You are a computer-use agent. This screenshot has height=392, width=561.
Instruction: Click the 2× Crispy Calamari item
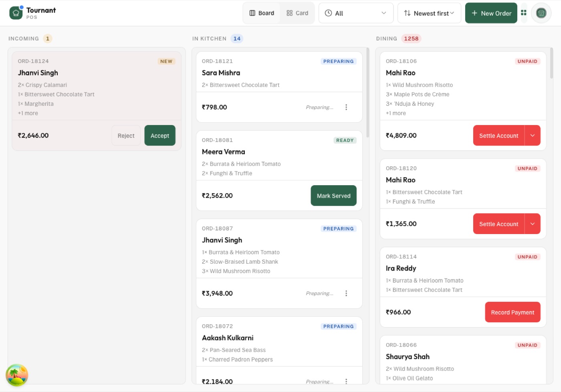pos(42,85)
